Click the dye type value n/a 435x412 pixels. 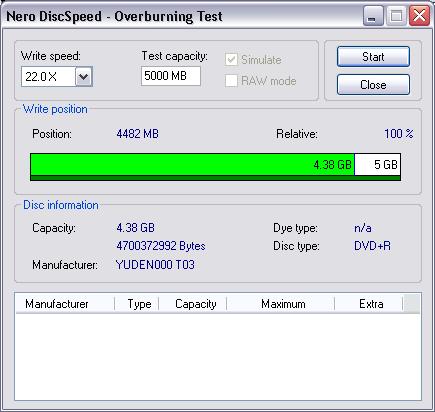pyautogui.click(x=363, y=228)
